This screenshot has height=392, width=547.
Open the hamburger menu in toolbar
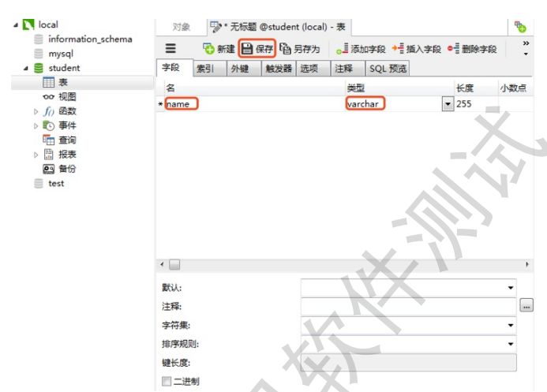(170, 48)
